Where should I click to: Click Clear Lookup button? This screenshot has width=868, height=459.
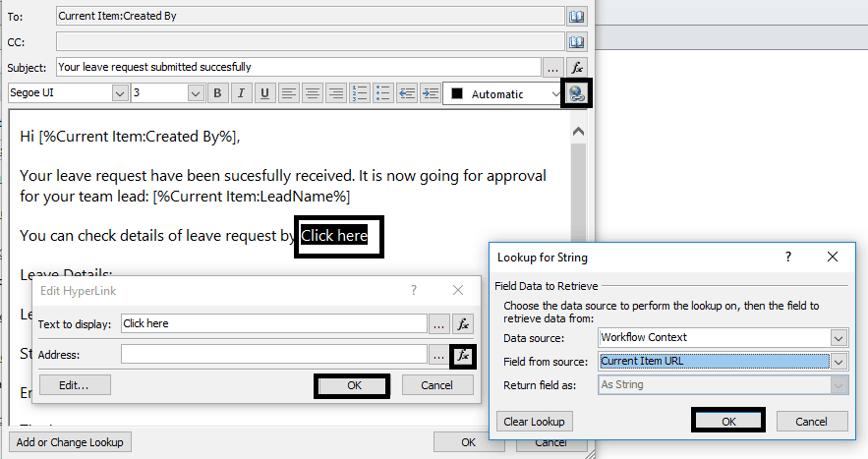534,422
